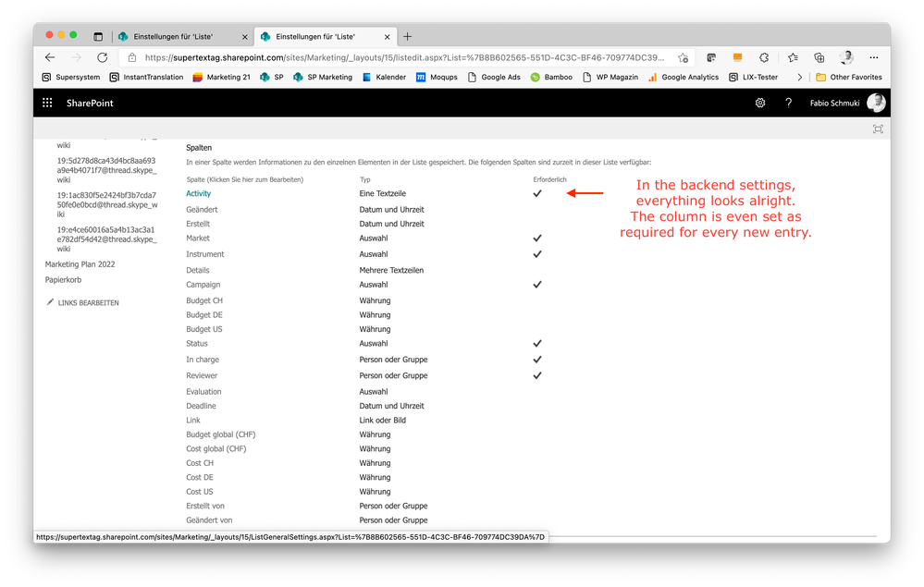Edit the Market column
The image size is (924, 587).
click(x=198, y=238)
